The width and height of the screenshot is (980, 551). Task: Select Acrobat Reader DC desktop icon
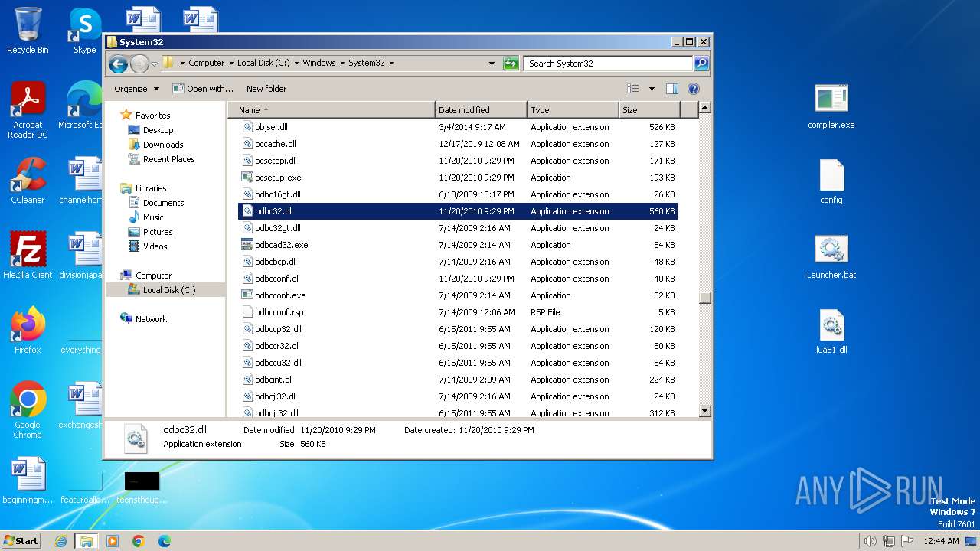tap(28, 111)
